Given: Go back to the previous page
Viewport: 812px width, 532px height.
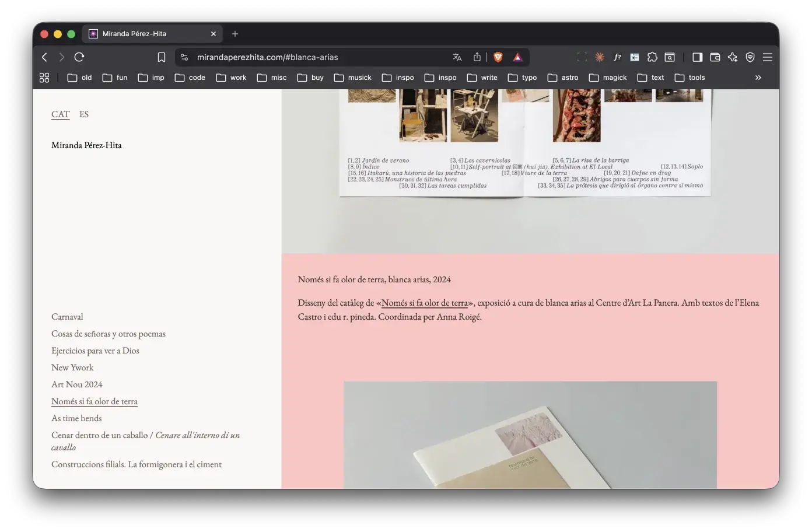Looking at the screenshot, I should pyautogui.click(x=44, y=57).
